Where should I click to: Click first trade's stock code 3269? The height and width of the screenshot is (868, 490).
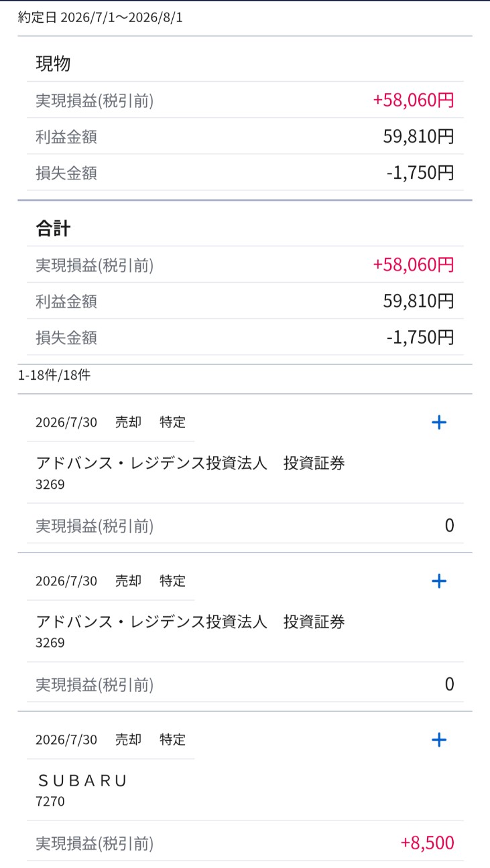(50, 484)
